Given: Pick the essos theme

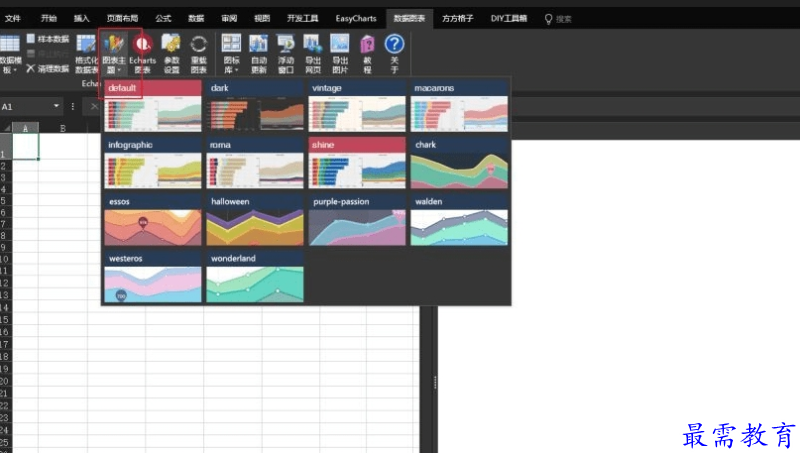Looking at the screenshot, I should [153, 220].
